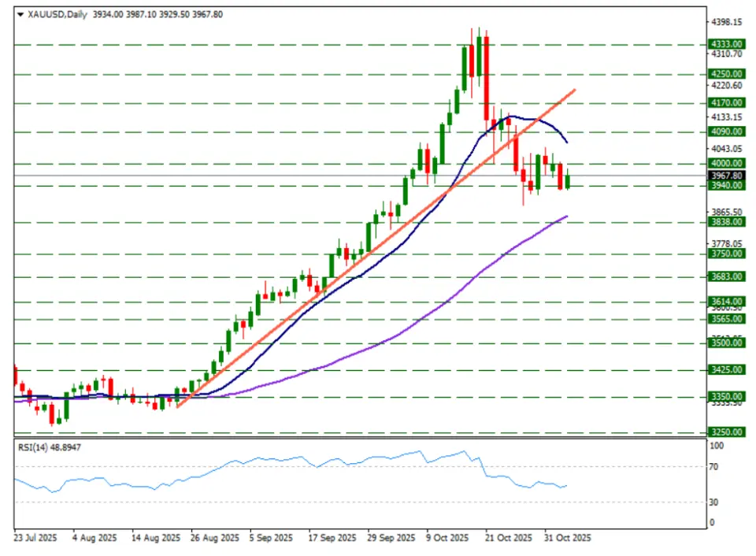The image size is (756, 556).
Task: Click the 4333.00 price level label
Action: click(x=728, y=45)
